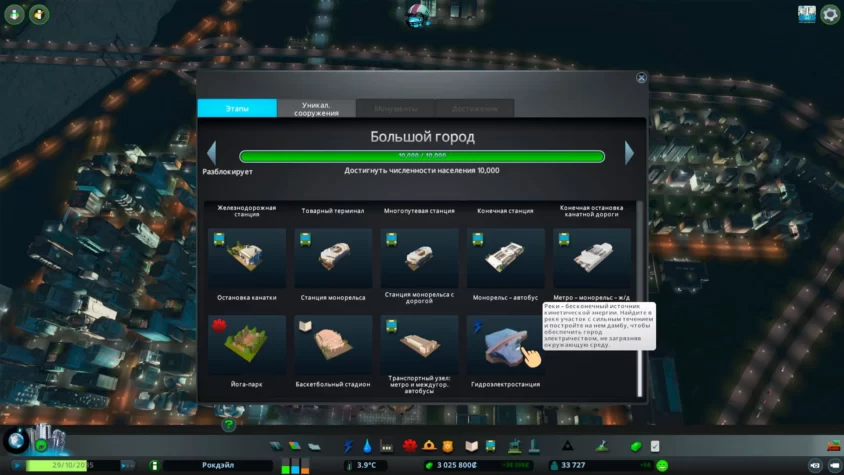
Task: Click the Конечная станция label
Action: click(505, 211)
